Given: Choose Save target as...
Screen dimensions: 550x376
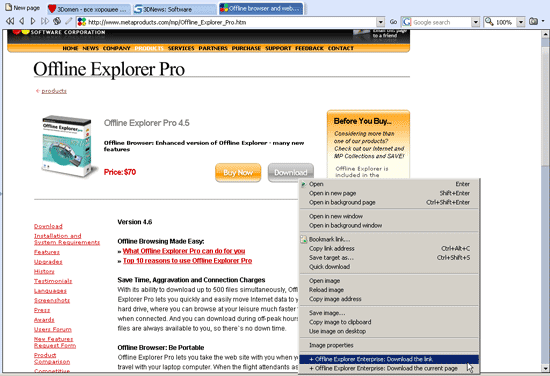Looking at the screenshot, I should [389, 257].
